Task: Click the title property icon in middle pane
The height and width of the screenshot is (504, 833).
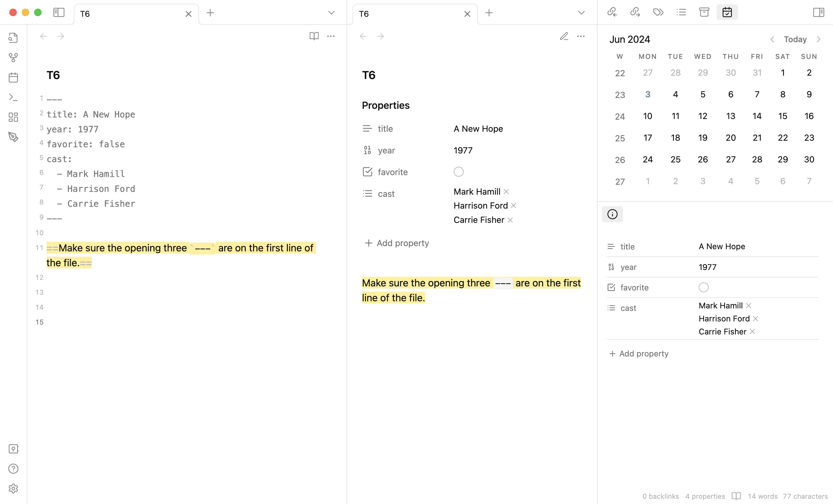Action: click(x=367, y=129)
